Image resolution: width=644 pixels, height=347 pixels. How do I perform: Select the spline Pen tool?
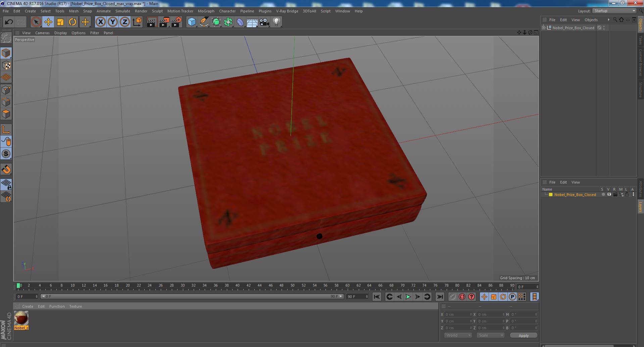coord(204,22)
